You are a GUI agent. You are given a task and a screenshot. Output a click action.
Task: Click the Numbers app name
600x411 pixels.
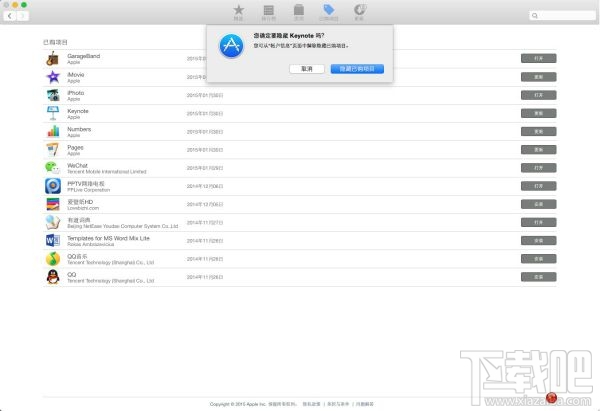(x=79, y=129)
